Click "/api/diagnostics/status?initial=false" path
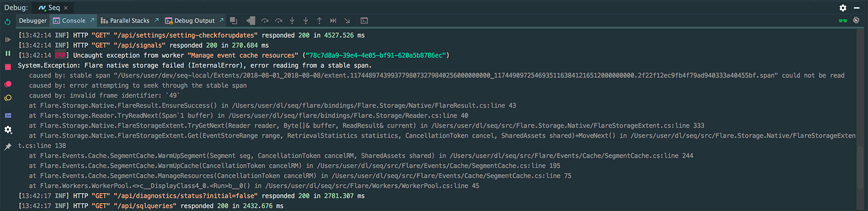 pyautogui.click(x=186, y=196)
